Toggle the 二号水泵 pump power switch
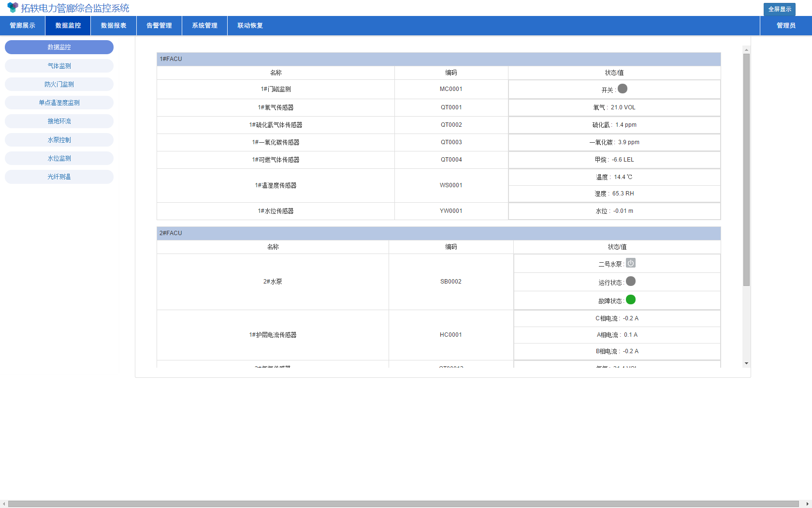This screenshot has height=508, width=812. tap(630, 263)
